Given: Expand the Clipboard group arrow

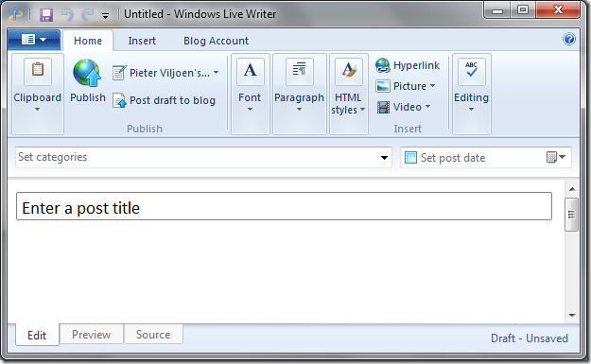Looking at the screenshot, I should (37, 110).
